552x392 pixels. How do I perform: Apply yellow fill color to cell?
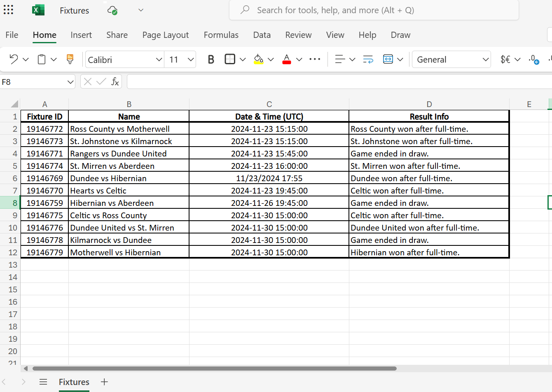[x=258, y=59]
